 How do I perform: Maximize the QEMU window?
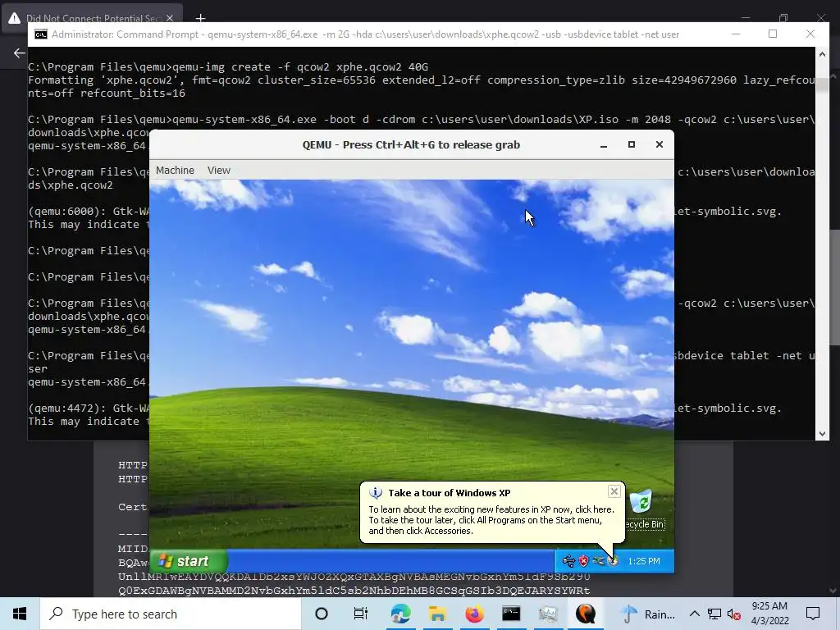point(632,144)
